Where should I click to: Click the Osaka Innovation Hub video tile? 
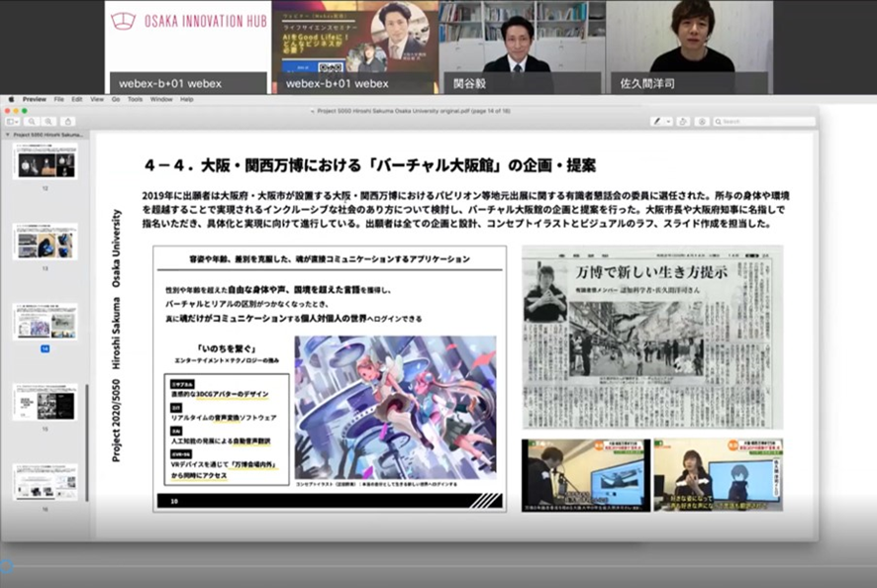pos(188,46)
